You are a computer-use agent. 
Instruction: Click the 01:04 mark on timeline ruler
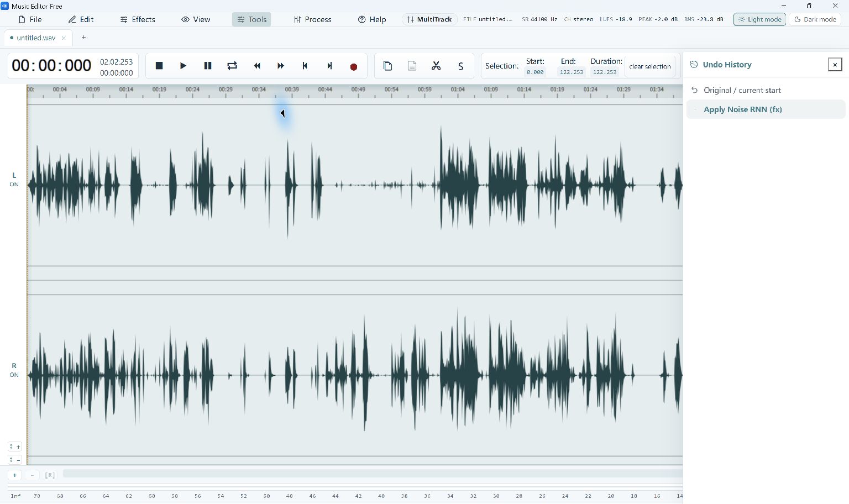tap(458, 90)
